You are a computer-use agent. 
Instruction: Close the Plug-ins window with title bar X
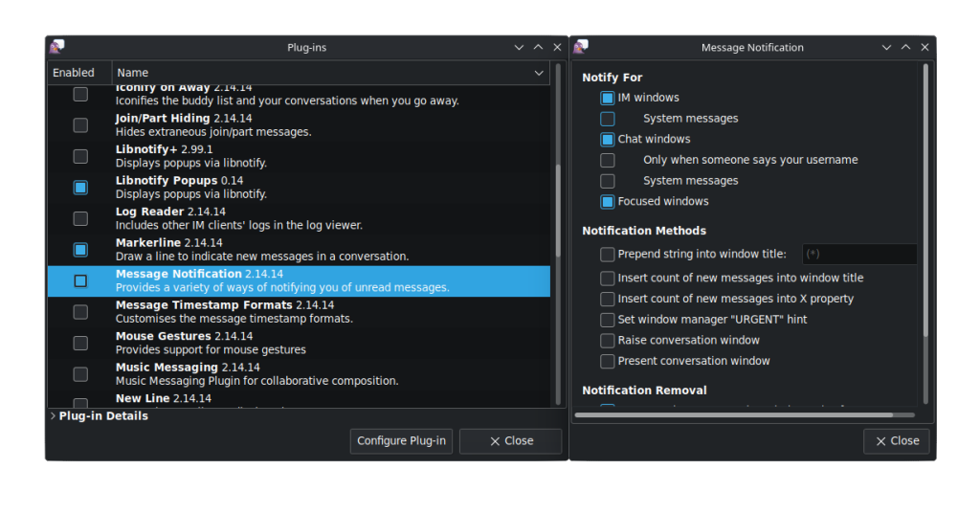558,48
